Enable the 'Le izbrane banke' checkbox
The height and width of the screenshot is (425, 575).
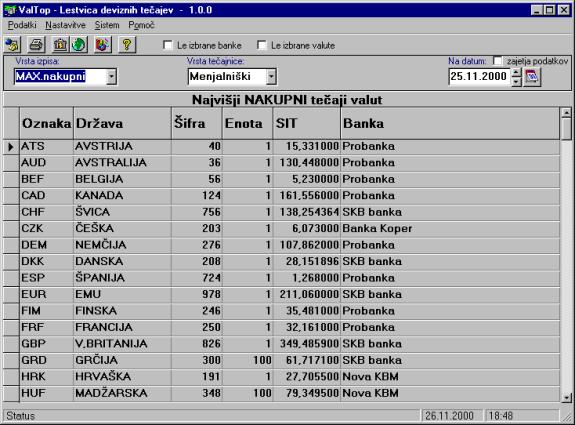168,45
